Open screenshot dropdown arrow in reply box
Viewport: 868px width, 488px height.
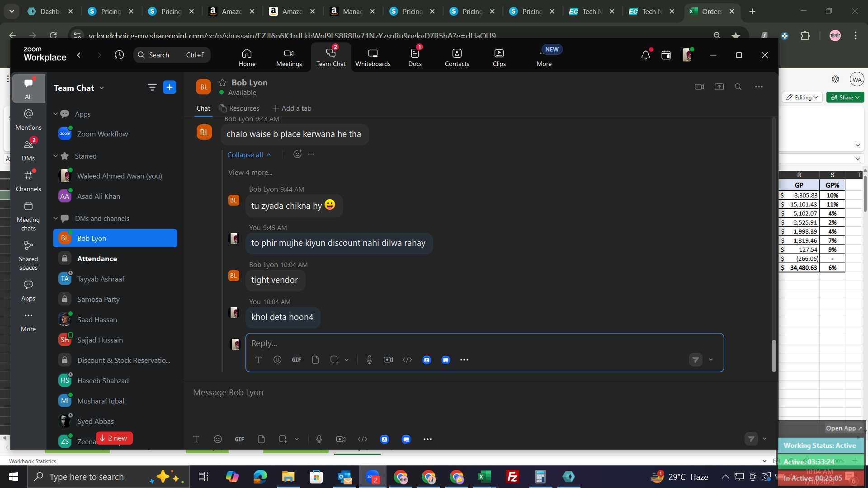(347, 360)
